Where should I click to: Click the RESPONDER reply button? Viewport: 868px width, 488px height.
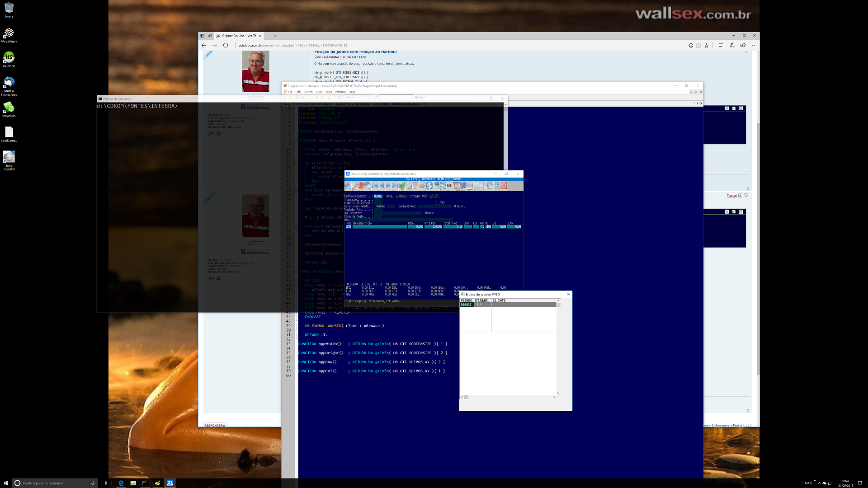(x=214, y=425)
